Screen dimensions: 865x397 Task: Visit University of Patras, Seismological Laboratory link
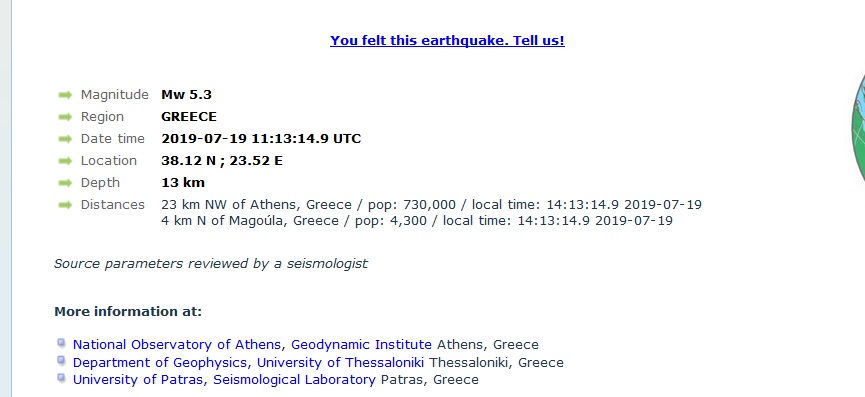224,380
